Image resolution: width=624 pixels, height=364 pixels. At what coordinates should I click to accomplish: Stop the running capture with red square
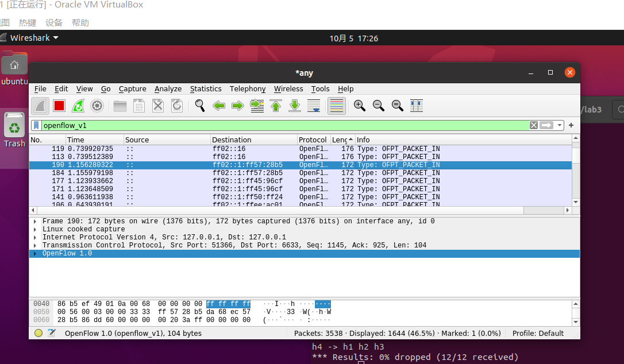(59, 106)
